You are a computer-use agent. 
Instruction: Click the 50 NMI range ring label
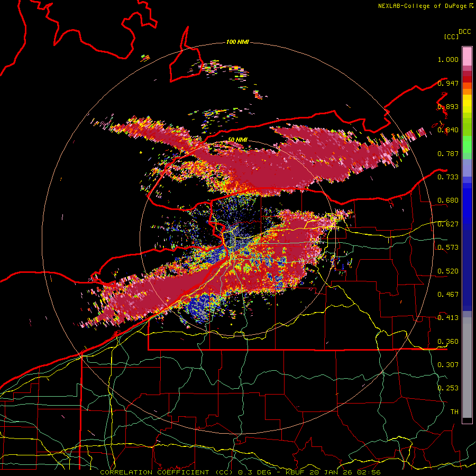tap(237, 140)
